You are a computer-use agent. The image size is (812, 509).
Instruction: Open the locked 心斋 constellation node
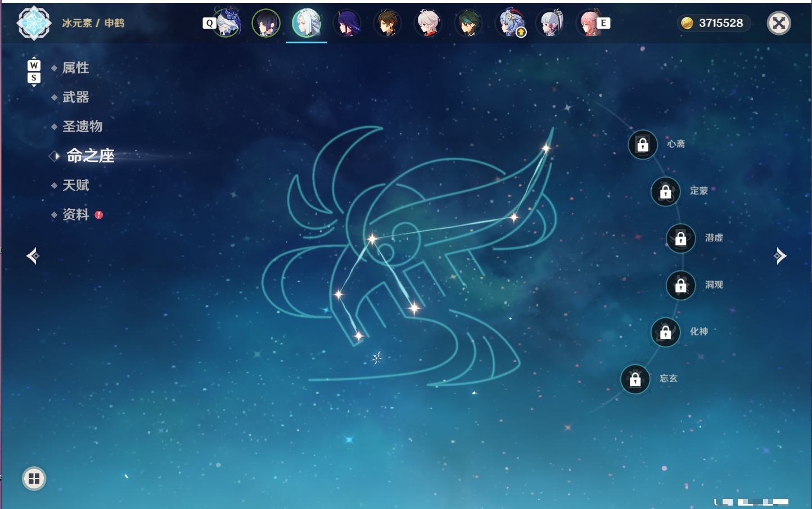(643, 145)
